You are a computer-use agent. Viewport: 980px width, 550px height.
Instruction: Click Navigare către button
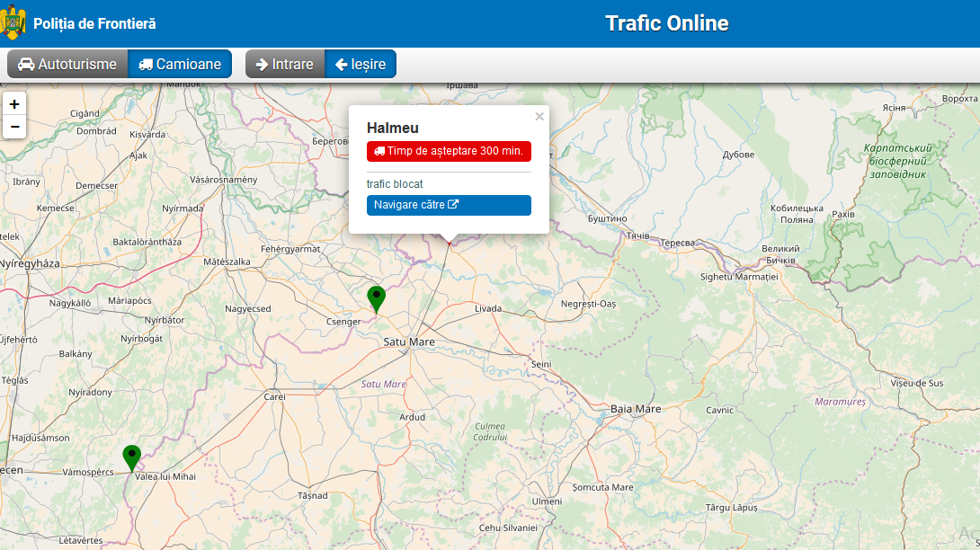(x=449, y=205)
